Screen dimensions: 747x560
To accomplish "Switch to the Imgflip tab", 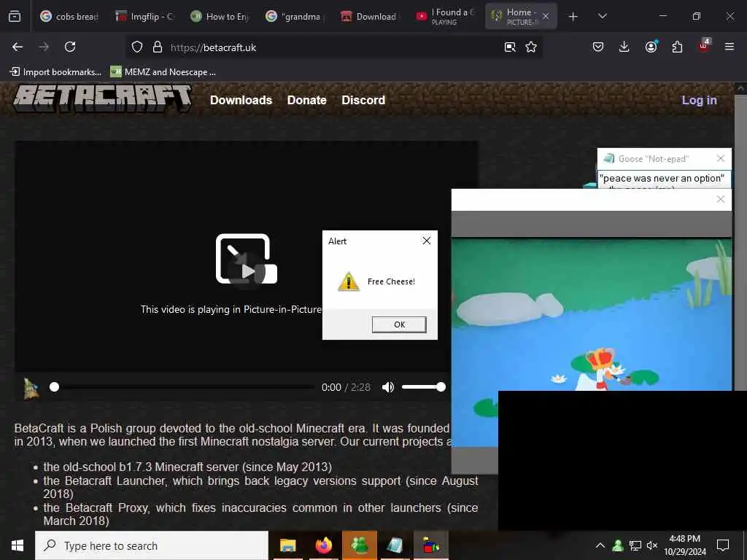I will pos(145,16).
